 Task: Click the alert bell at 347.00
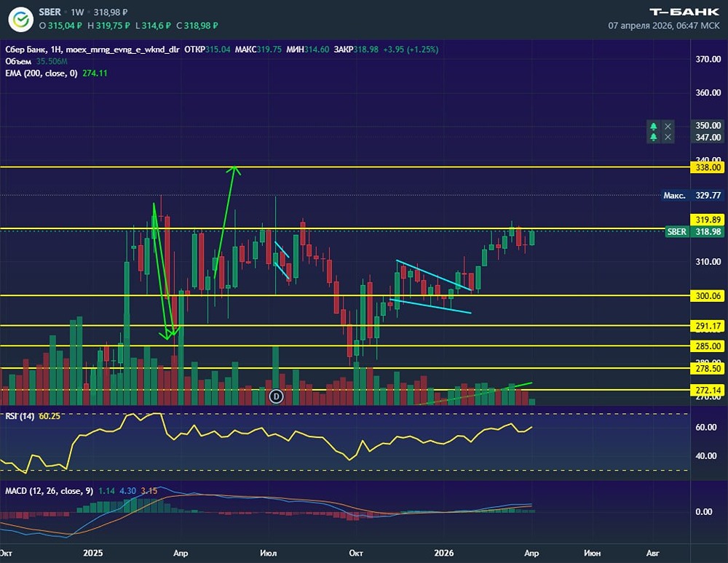(x=654, y=137)
